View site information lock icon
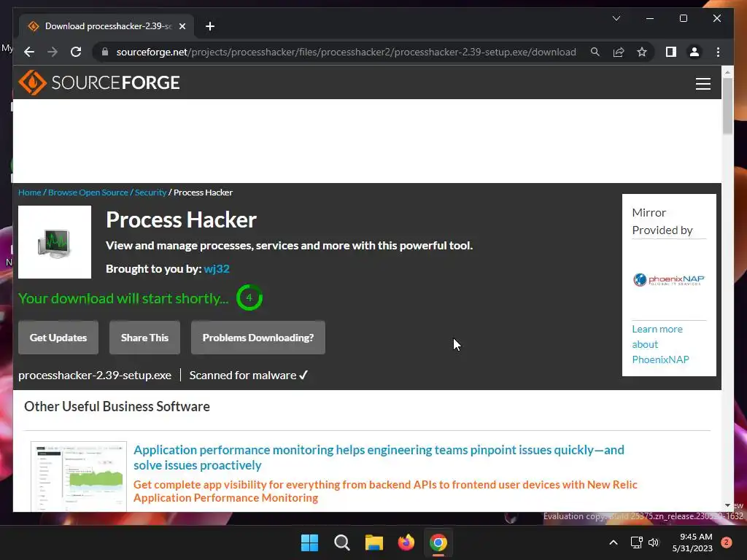The width and height of the screenshot is (747, 560). (x=105, y=52)
